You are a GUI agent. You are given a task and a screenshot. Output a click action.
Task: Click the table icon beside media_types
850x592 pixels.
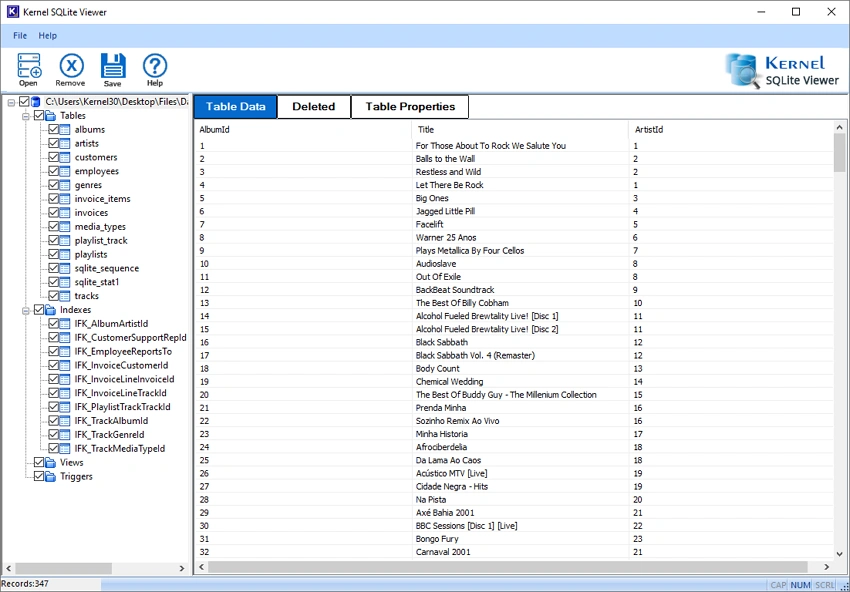pos(65,227)
